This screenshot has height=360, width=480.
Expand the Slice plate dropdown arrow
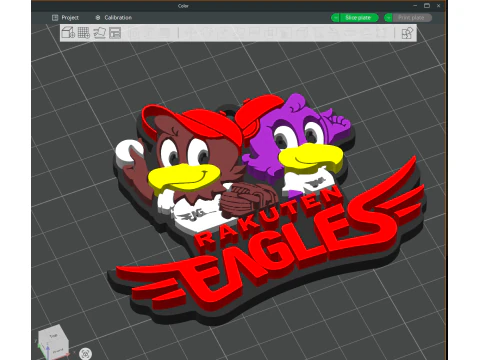point(335,18)
